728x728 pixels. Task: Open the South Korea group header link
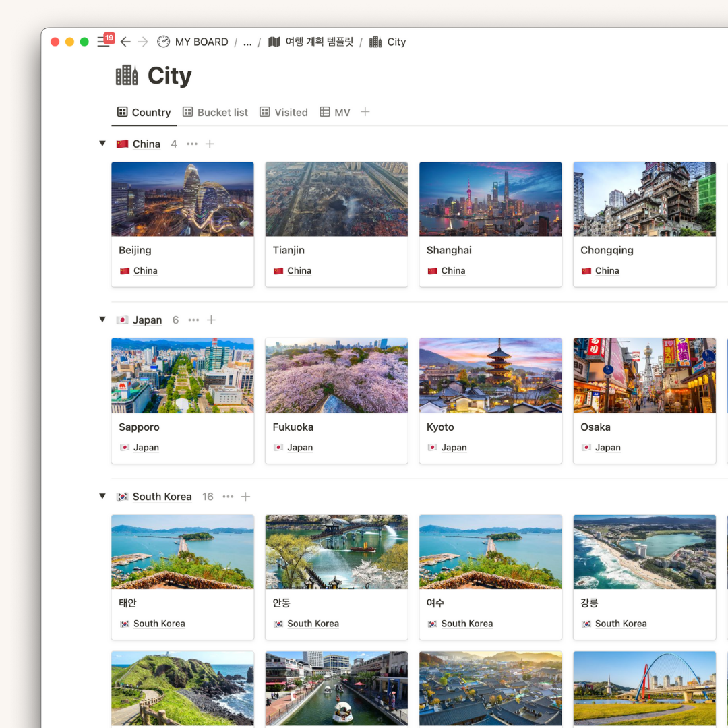pos(162,497)
